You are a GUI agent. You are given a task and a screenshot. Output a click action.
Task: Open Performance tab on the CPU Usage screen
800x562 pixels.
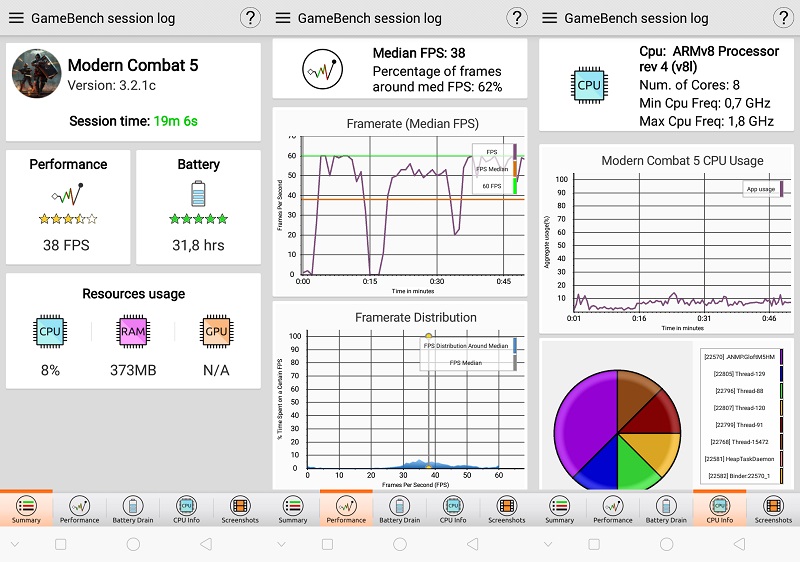pyautogui.click(x=613, y=509)
